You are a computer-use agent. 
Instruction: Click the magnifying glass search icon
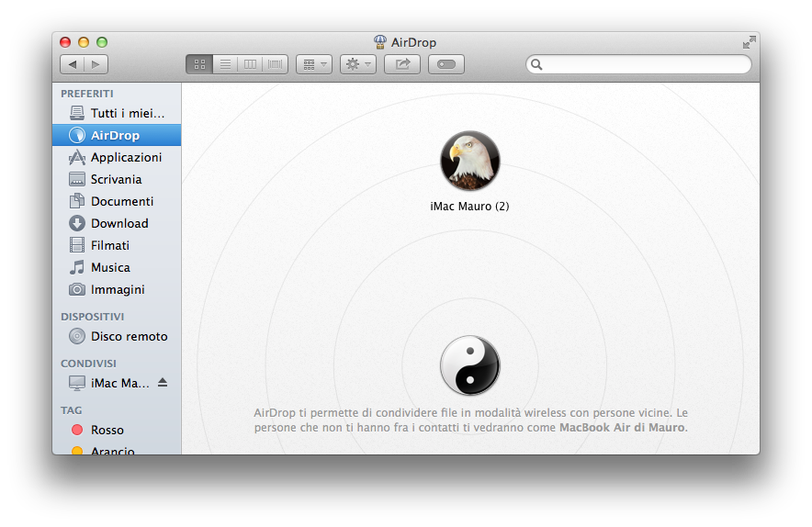click(x=536, y=64)
